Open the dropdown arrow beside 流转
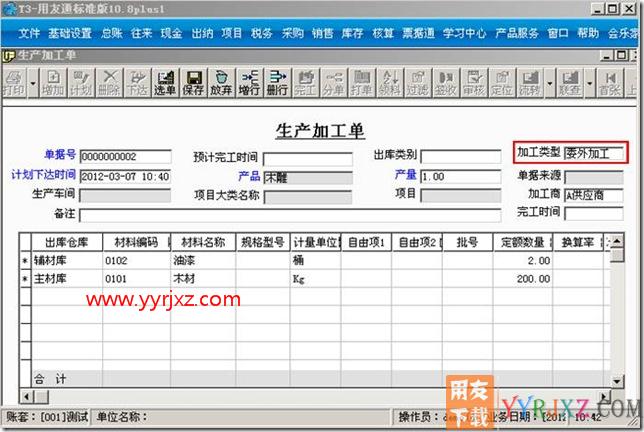 (550, 83)
